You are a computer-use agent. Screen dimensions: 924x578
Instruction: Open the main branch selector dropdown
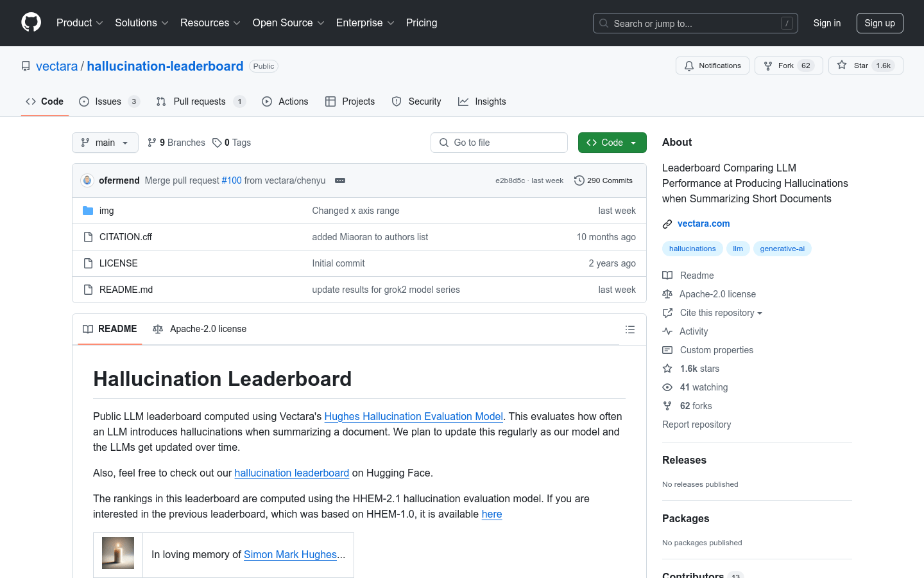pos(105,143)
